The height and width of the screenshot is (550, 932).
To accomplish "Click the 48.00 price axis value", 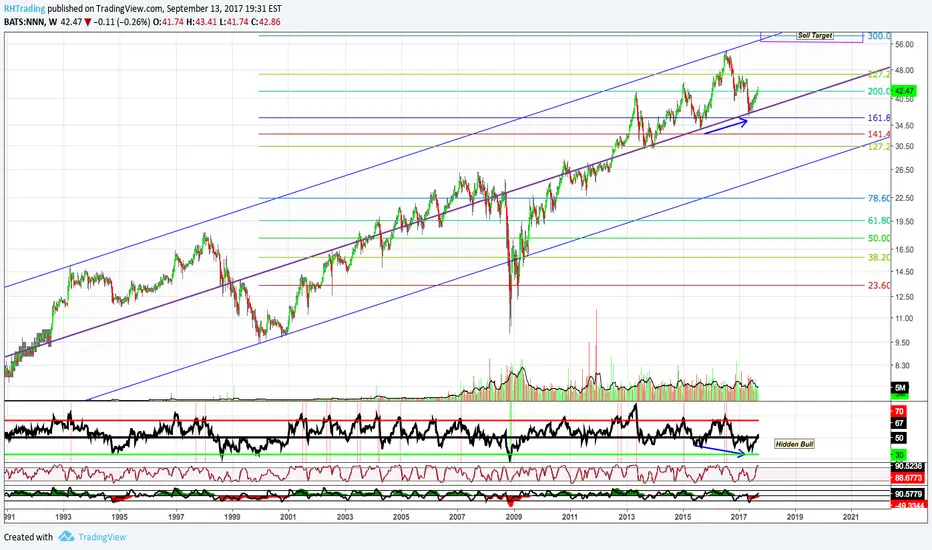I will pos(904,70).
